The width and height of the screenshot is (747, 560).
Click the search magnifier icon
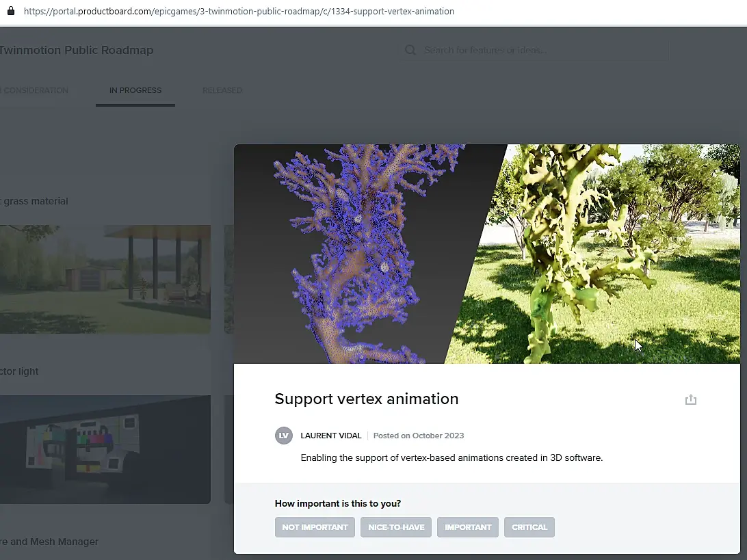pos(410,50)
